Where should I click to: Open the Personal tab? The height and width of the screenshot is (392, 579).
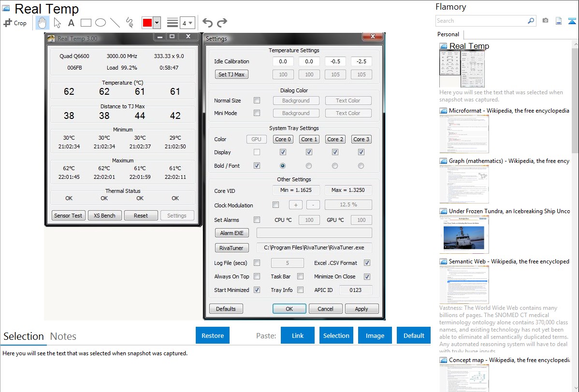tap(449, 34)
